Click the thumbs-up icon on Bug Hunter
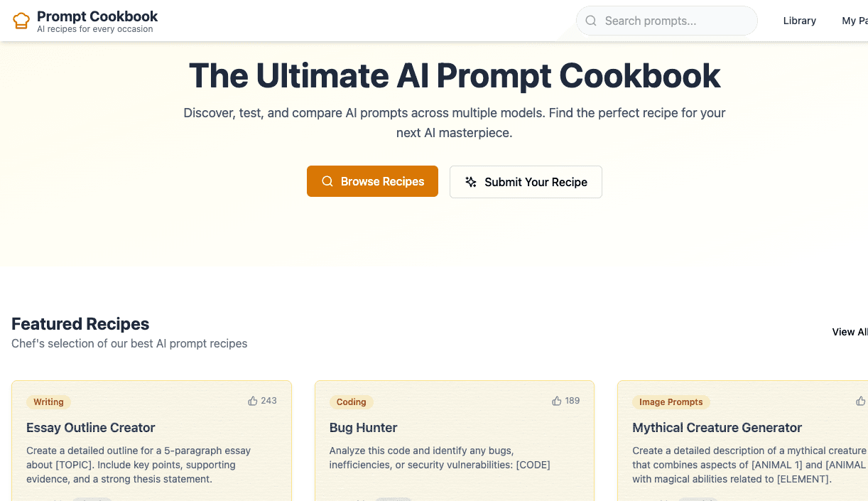Image resolution: width=868 pixels, height=501 pixels. click(556, 400)
